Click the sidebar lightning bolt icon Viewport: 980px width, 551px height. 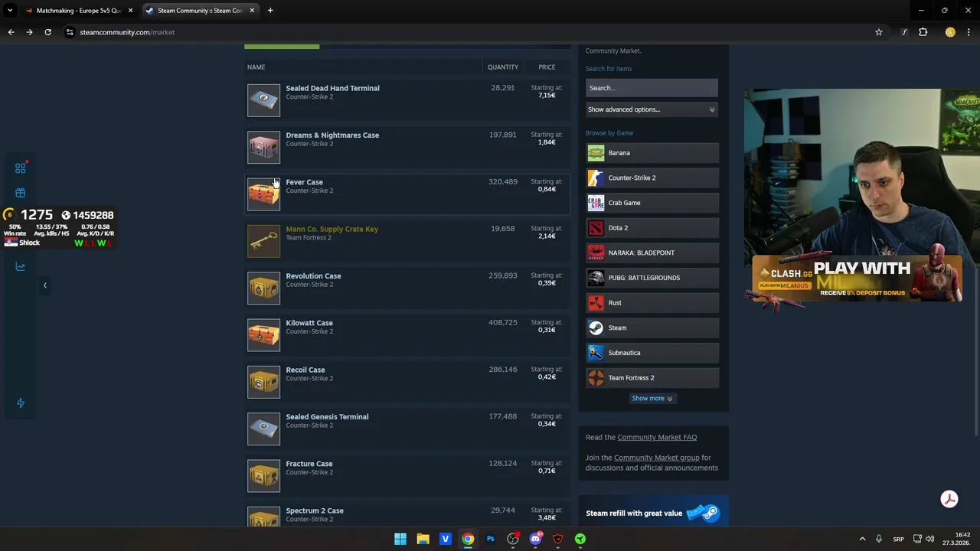pos(21,403)
